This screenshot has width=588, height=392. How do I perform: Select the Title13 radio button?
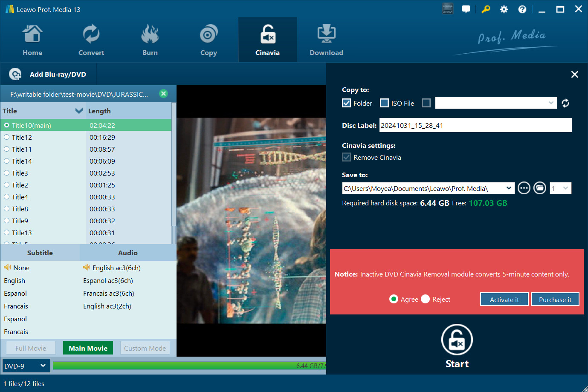pyautogui.click(x=6, y=233)
